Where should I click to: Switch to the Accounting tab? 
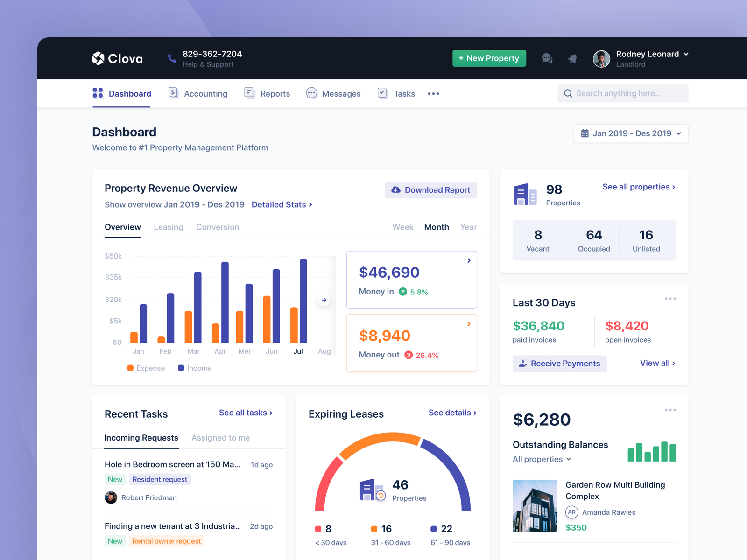click(x=205, y=93)
